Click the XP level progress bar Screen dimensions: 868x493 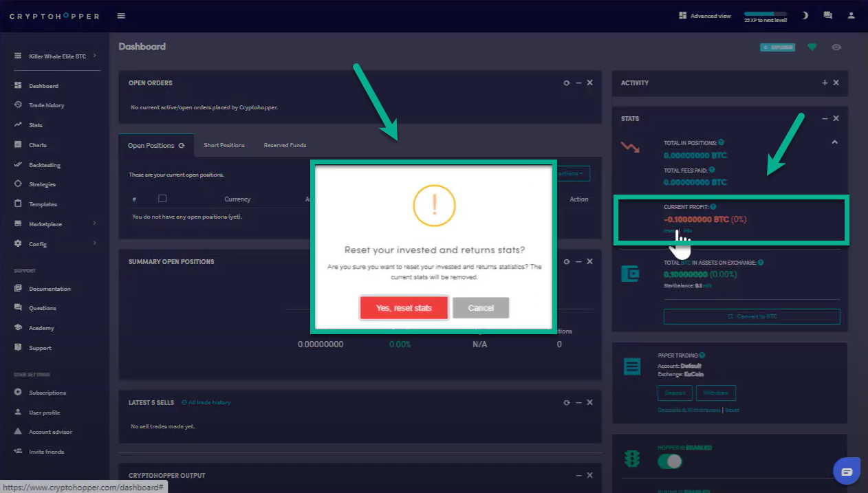tap(765, 14)
